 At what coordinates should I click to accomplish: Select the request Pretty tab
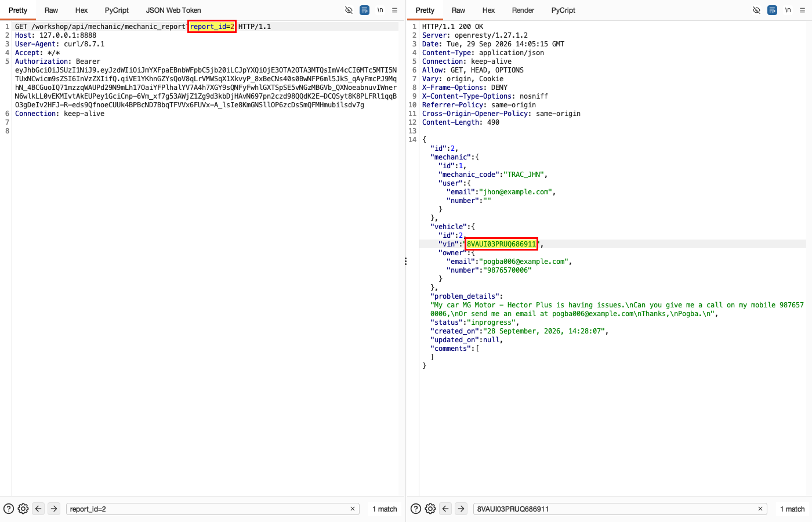[18, 10]
